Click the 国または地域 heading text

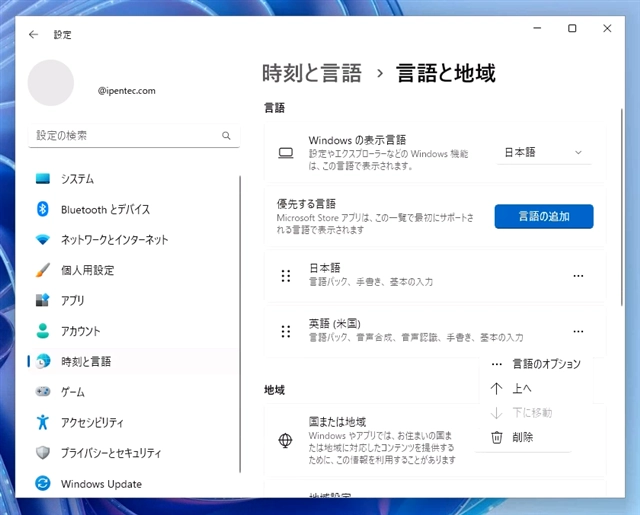[338, 422]
